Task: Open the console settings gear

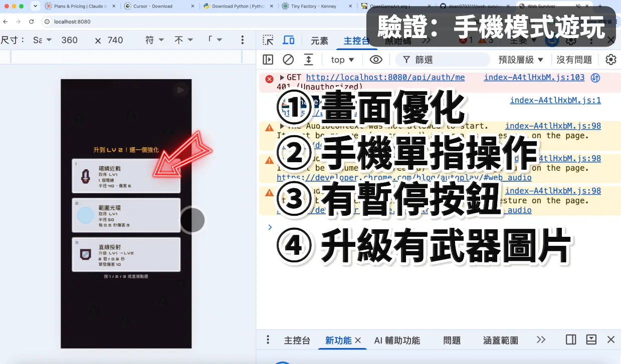Action: coord(610,60)
